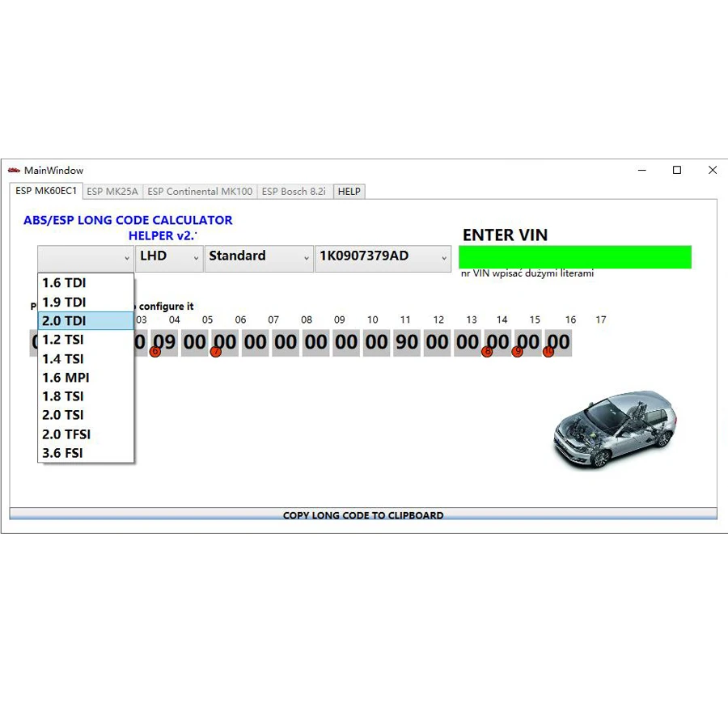Click the green ENTER VIN input field
Image resolution: width=728 pixels, height=728 pixels.
pos(575,256)
